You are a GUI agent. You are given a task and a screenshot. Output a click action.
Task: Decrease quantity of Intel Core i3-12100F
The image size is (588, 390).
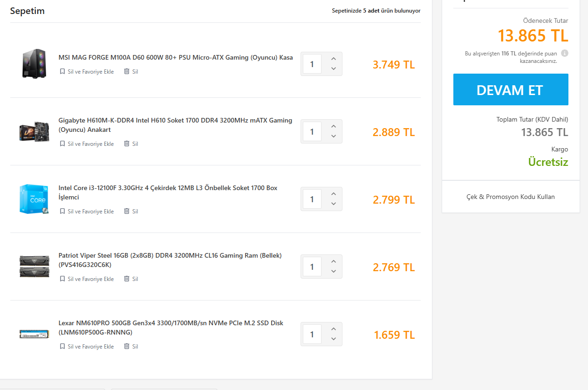tap(333, 204)
